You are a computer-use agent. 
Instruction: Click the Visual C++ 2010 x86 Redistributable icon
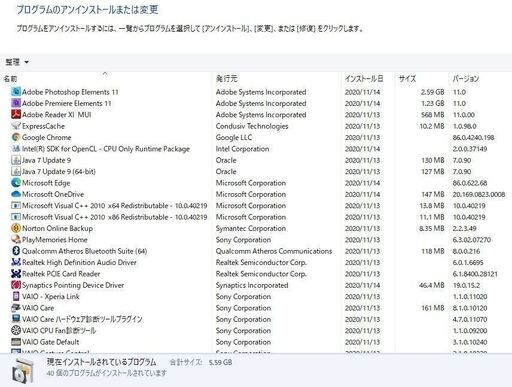click(x=16, y=217)
